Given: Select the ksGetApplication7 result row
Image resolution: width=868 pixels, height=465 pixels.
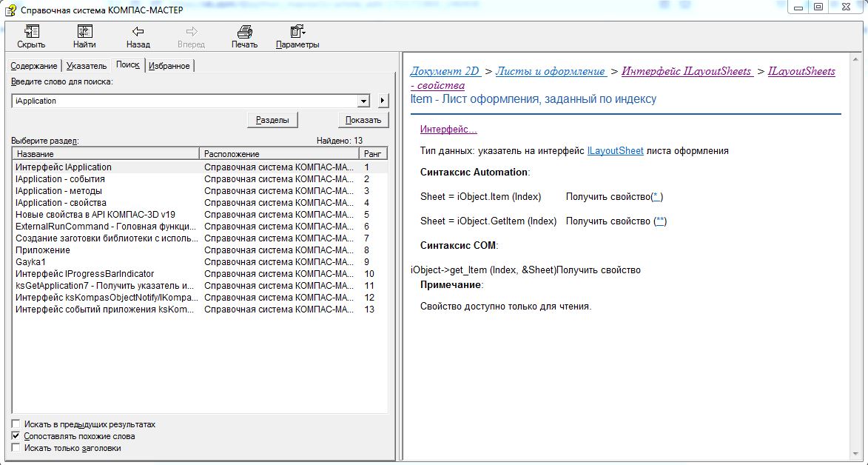Looking at the screenshot, I should 199,285.
